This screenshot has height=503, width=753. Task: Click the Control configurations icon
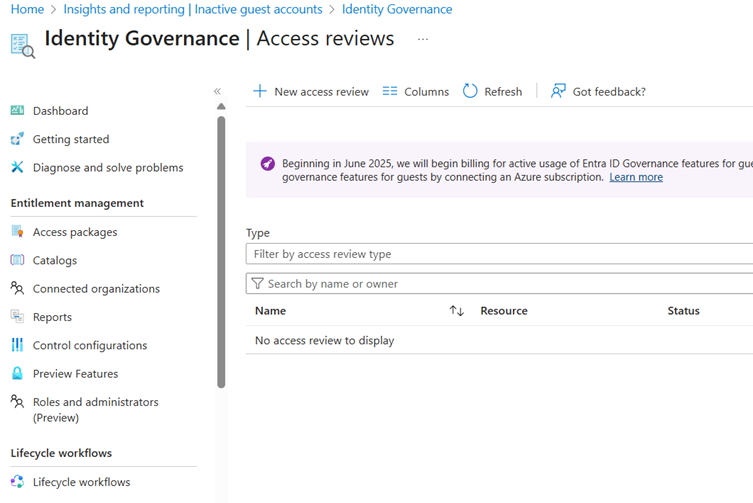pyautogui.click(x=17, y=345)
